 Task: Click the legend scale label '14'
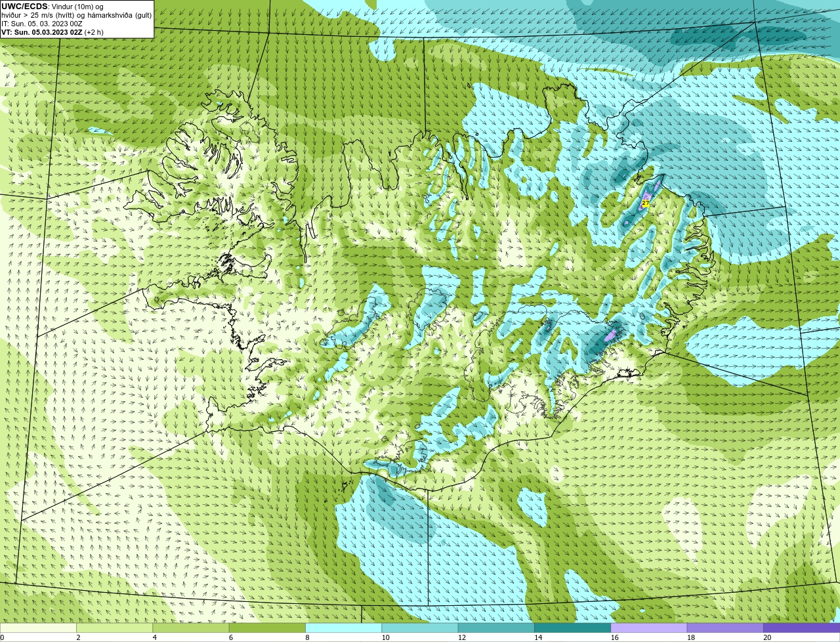coord(538,637)
